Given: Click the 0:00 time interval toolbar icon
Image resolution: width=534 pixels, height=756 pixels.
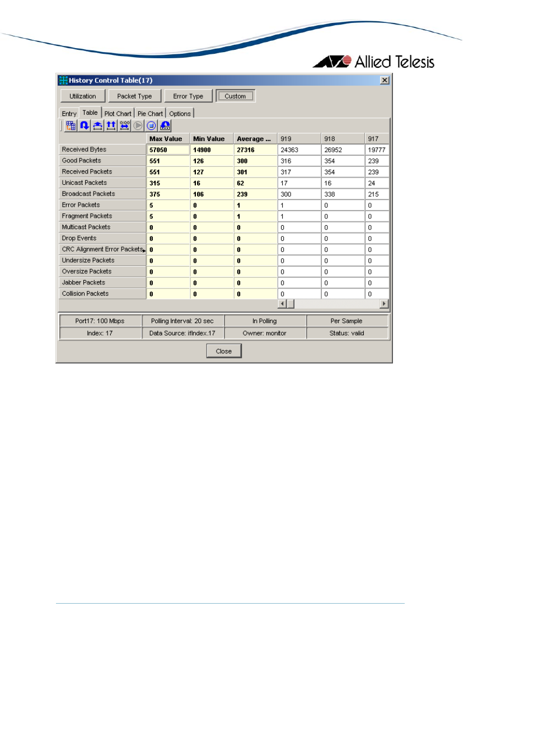Looking at the screenshot, I should click(124, 125).
